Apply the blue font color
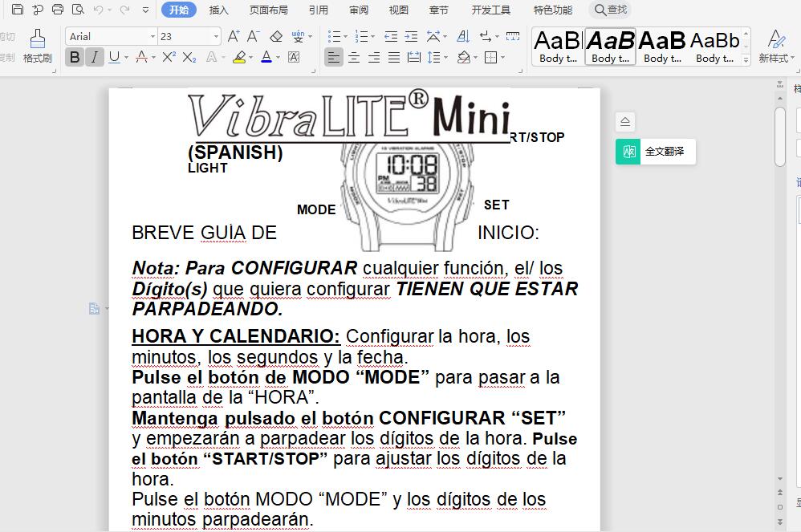801x532 pixels. [266, 57]
